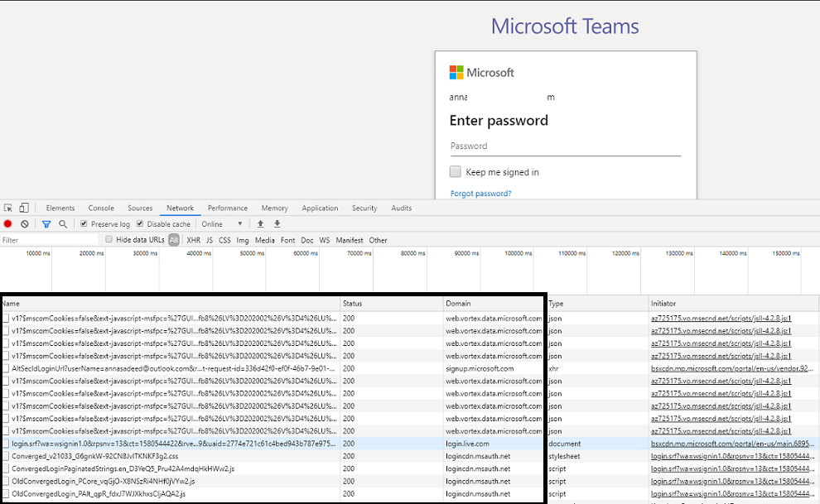Toggle the device toolbar icon
The height and width of the screenshot is (504, 820).
(24, 208)
